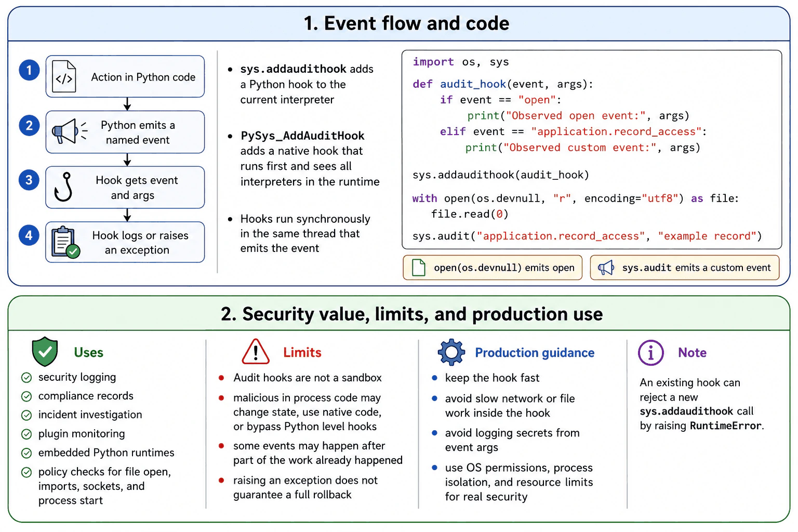
Task: Click the 'use OS permissions, process isolation' item
Action: 519,482
